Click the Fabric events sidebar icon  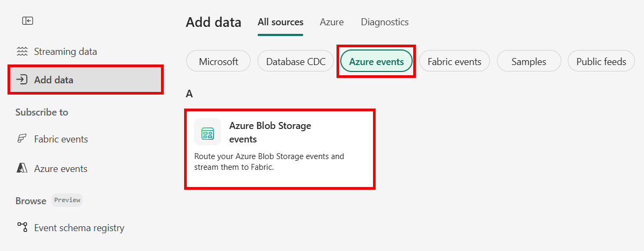[x=22, y=139]
